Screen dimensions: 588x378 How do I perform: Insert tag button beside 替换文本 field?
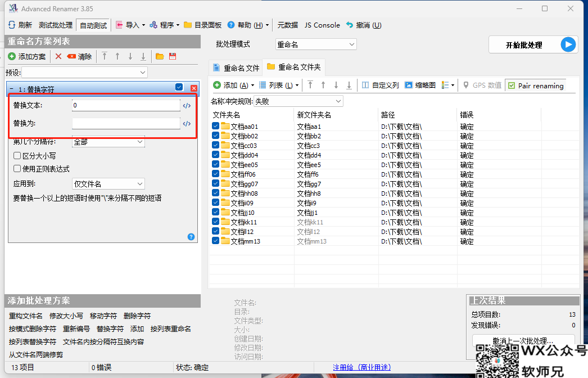tap(187, 106)
